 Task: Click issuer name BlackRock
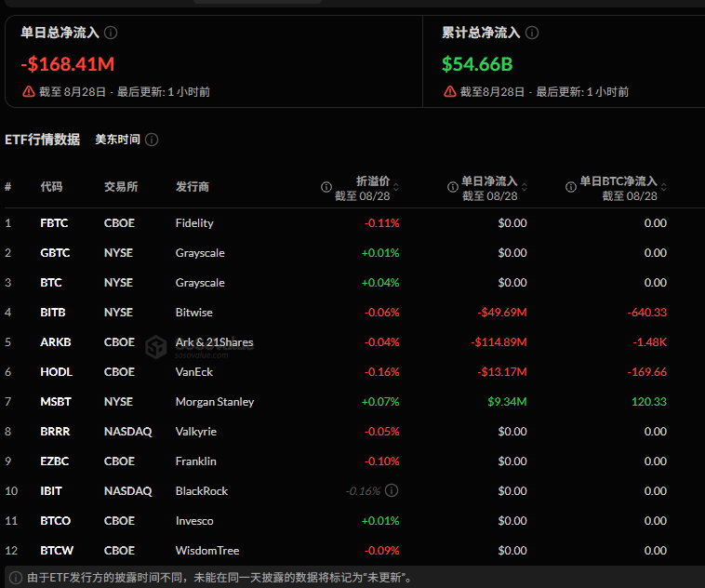(202, 491)
